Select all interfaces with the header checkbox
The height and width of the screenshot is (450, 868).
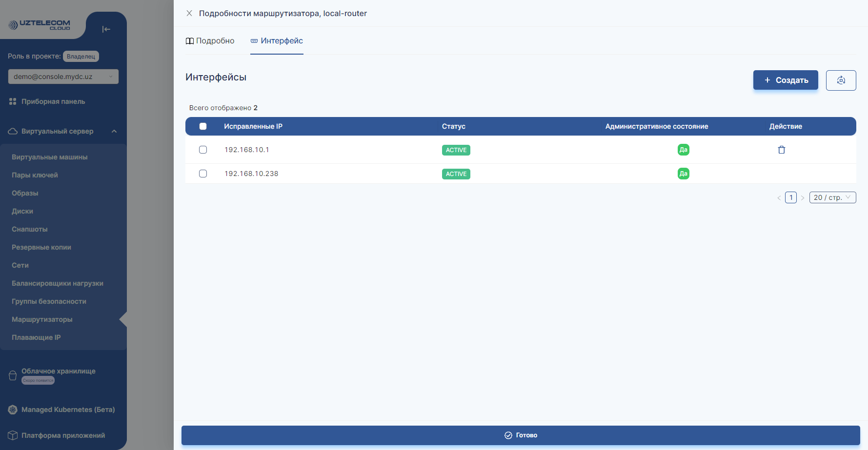click(x=203, y=126)
